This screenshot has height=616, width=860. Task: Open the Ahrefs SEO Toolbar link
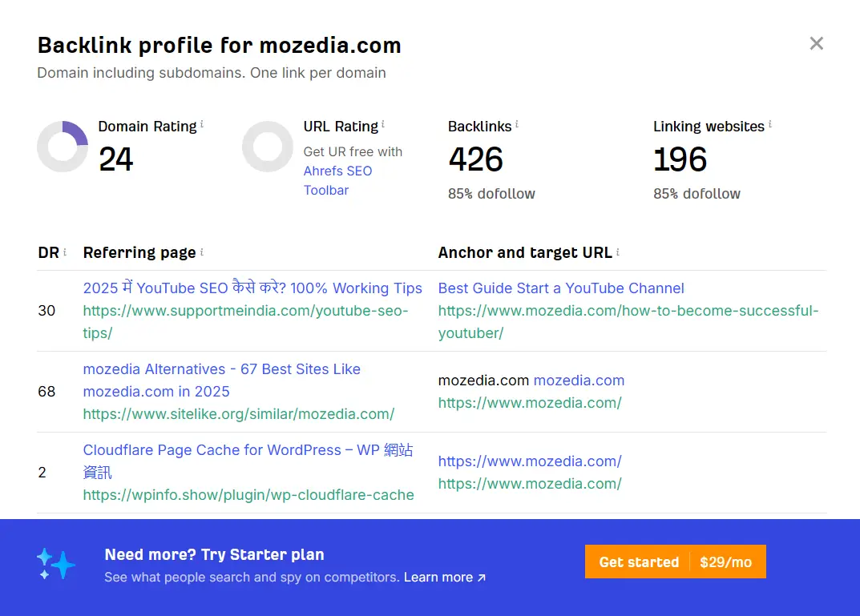[x=337, y=171]
